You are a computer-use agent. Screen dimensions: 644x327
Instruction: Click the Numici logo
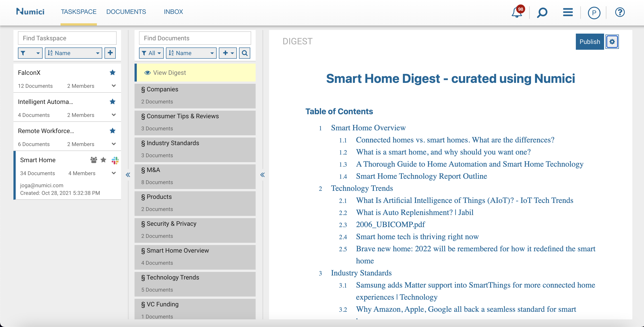tap(30, 11)
